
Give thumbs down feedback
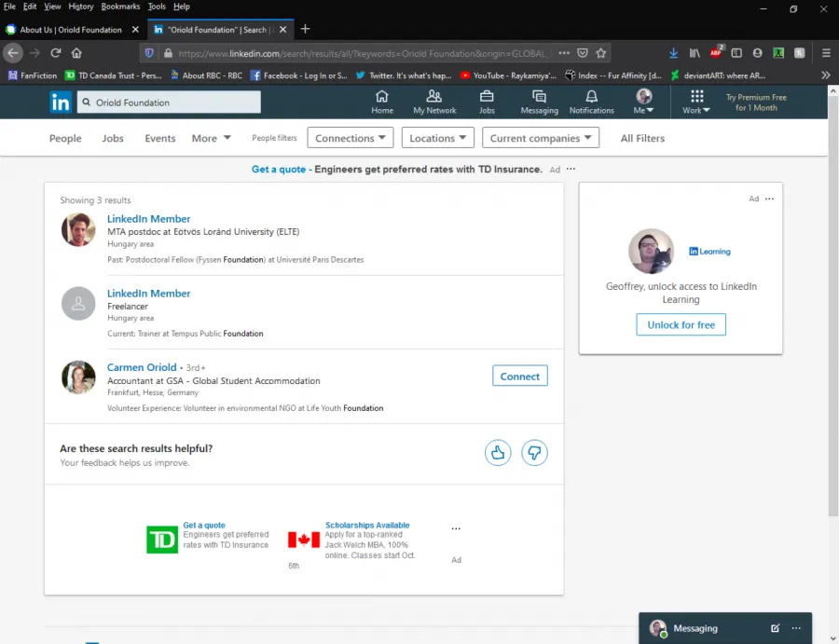pos(534,453)
